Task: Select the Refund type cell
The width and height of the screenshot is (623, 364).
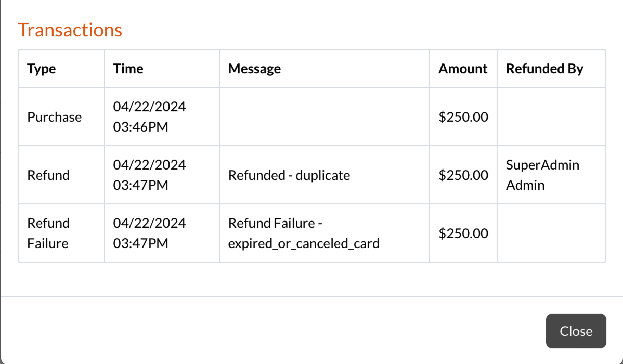Action: click(x=48, y=175)
